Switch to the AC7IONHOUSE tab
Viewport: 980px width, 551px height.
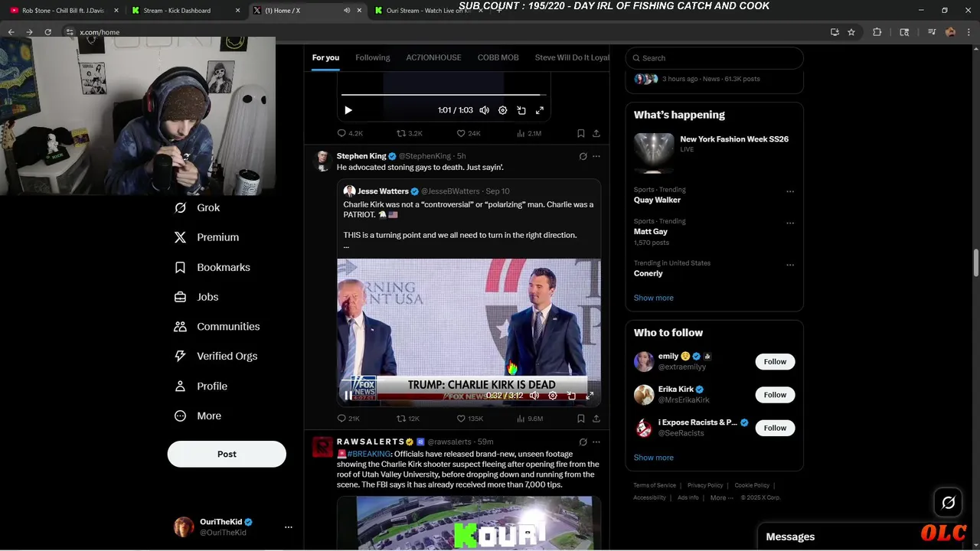click(433, 57)
